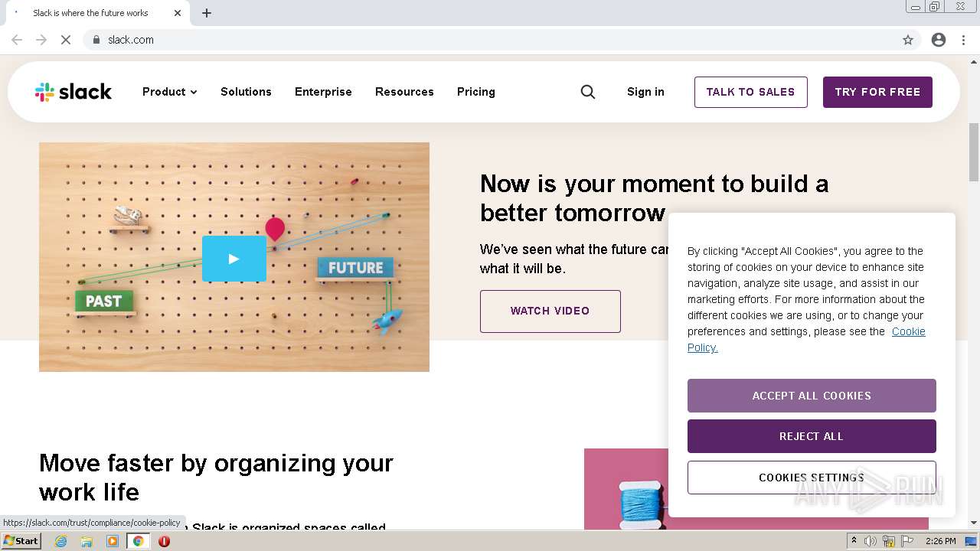The image size is (980, 551).
Task: Open the Chrome three-dot menu
Action: [x=964, y=40]
